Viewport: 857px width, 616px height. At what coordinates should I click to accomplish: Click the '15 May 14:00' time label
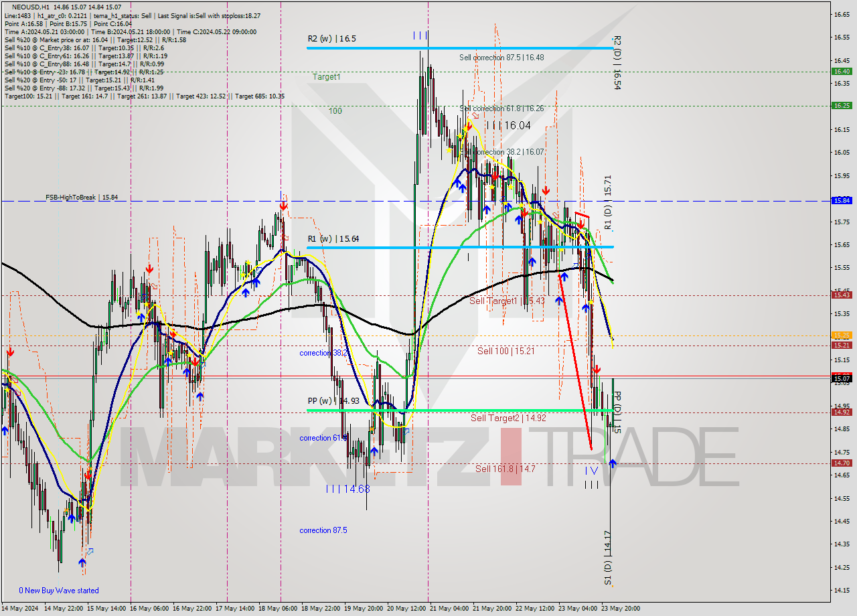(x=108, y=609)
